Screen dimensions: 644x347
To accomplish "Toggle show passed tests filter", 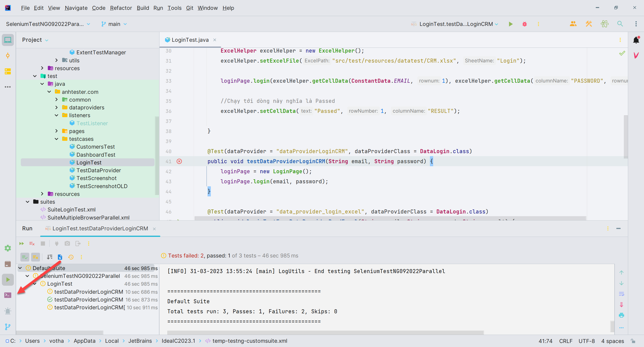I will tap(25, 257).
